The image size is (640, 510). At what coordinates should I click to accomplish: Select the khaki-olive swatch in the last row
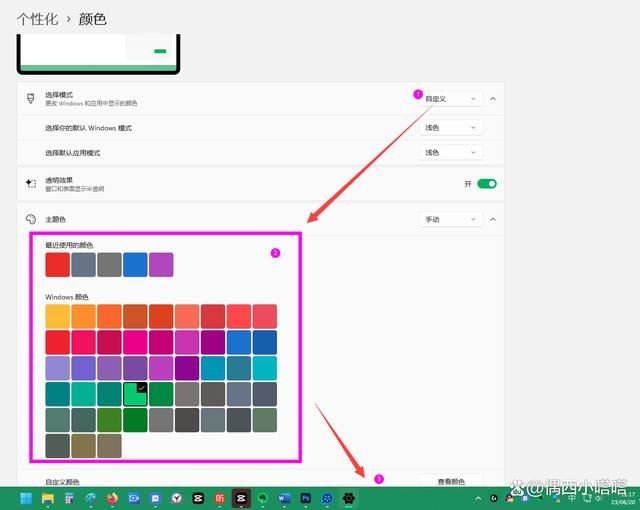[x=83, y=446]
